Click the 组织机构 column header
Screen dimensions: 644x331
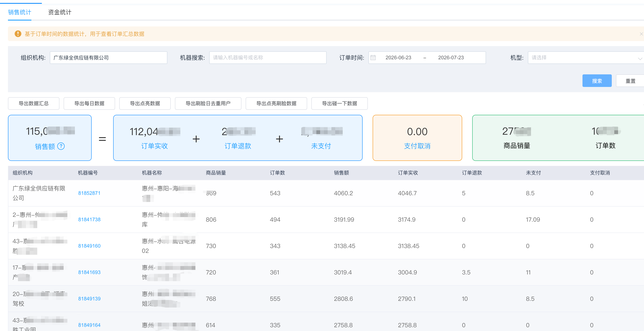[x=23, y=173]
